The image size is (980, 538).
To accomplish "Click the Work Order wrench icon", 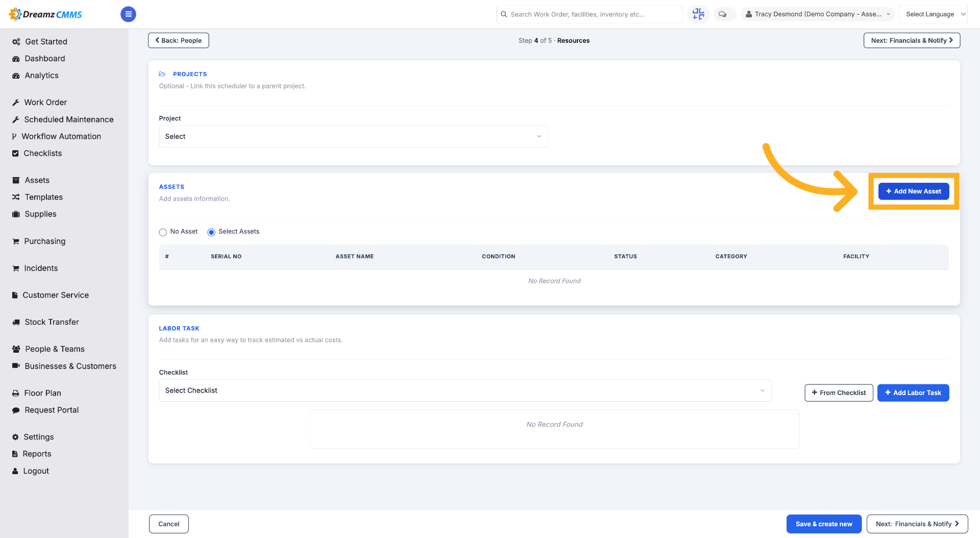I will tap(16, 103).
